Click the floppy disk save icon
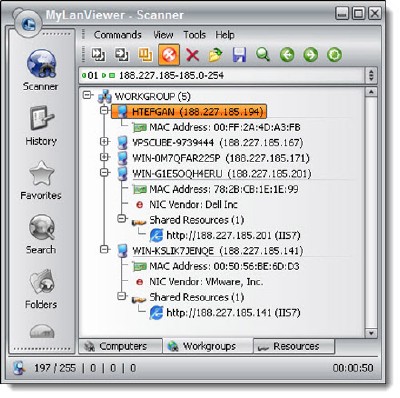The width and height of the screenshot is (400, 398). click(x=239, y=55)
